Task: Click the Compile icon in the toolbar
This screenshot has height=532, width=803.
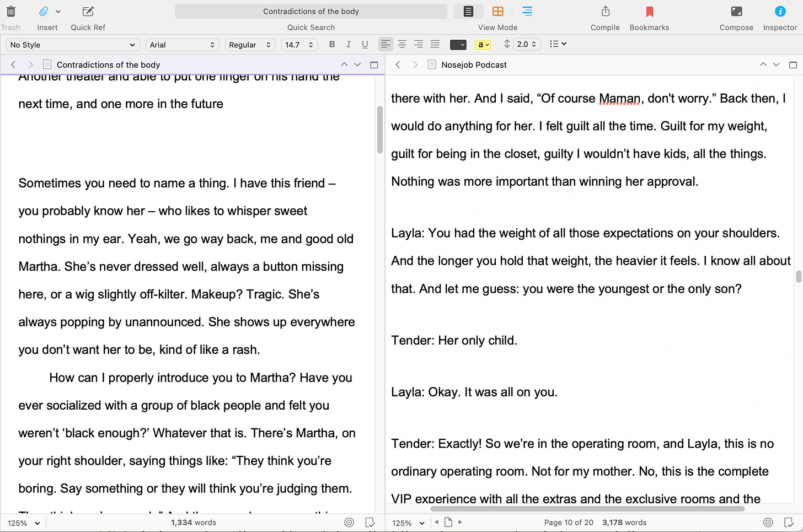Action: click(605, 11)
